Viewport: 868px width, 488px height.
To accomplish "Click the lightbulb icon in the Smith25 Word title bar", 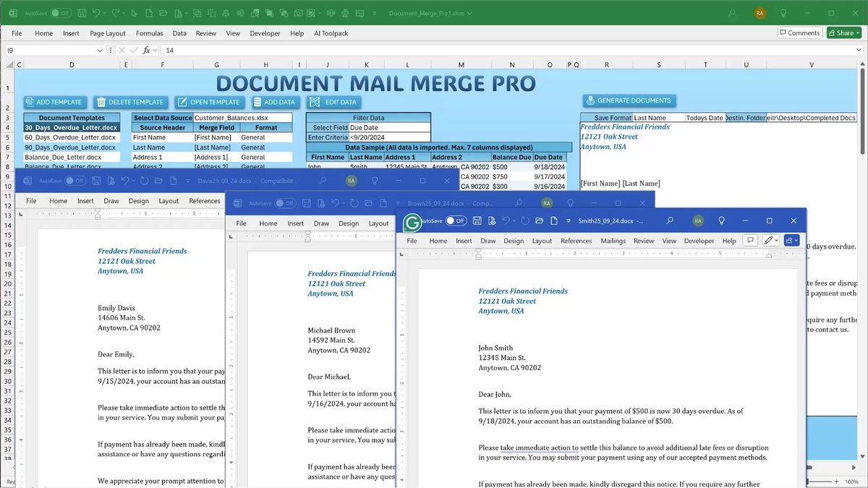I will point(721,221).
